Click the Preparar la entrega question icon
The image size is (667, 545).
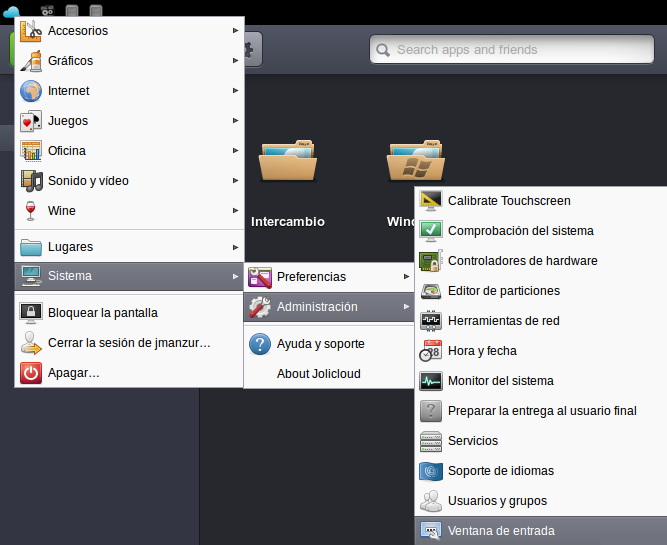(x=431, y=411)
